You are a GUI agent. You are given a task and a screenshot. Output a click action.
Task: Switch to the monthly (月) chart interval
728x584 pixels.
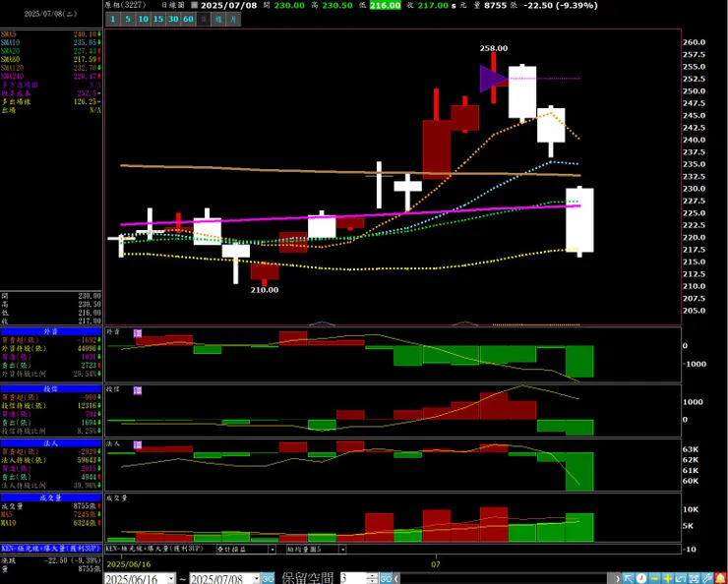233,20
